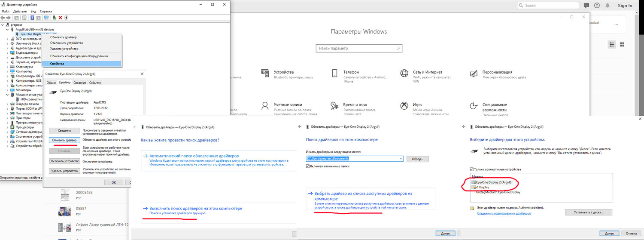Expand the Клавиатуры tree node

point(7,67)
